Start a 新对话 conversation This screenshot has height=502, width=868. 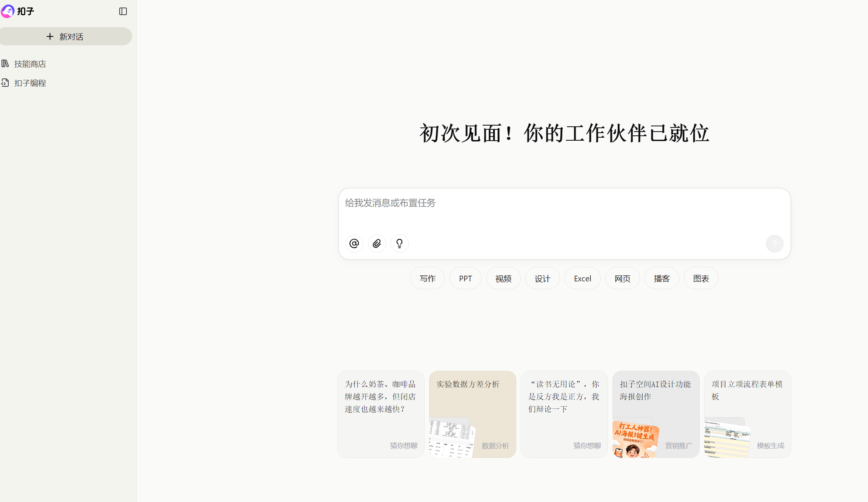(x=66, y=36)
